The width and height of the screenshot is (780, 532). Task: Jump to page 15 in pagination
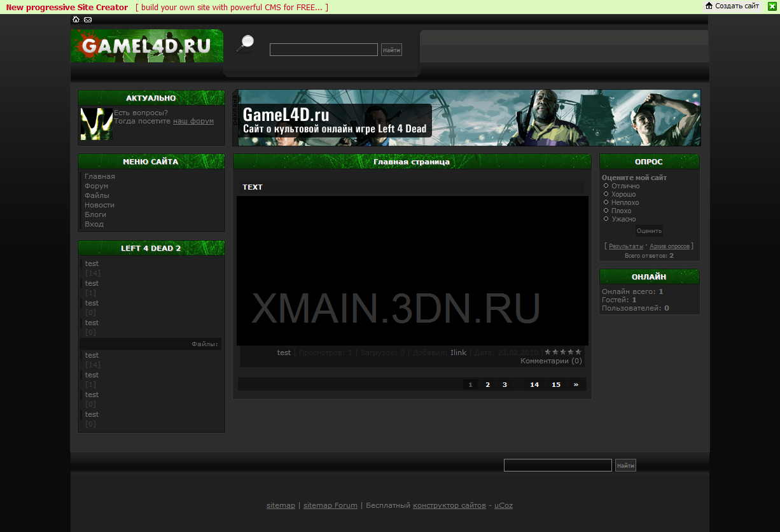pyautogui.click(x=555, y=384)
